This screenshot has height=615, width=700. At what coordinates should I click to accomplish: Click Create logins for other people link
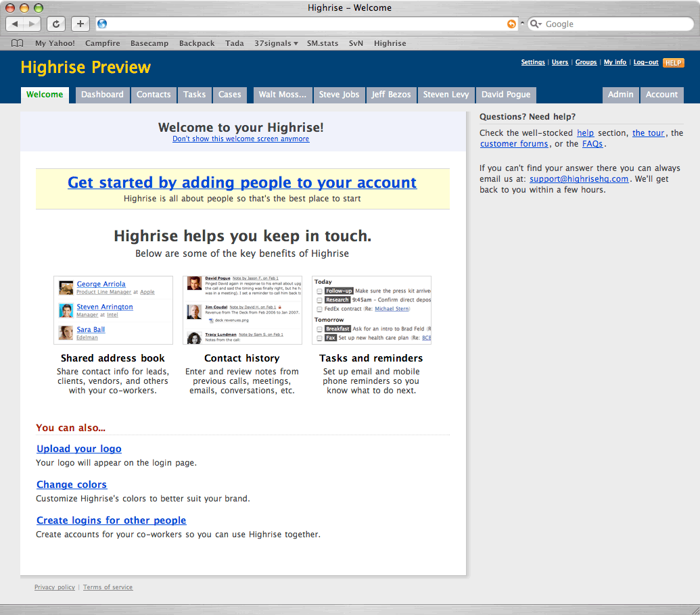(x=111, y=520)
